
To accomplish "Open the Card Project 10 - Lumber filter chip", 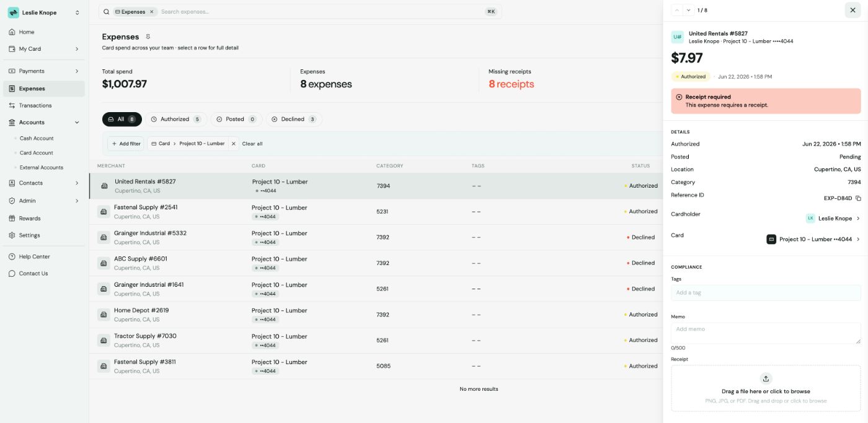I will click(x=188, y=144).
